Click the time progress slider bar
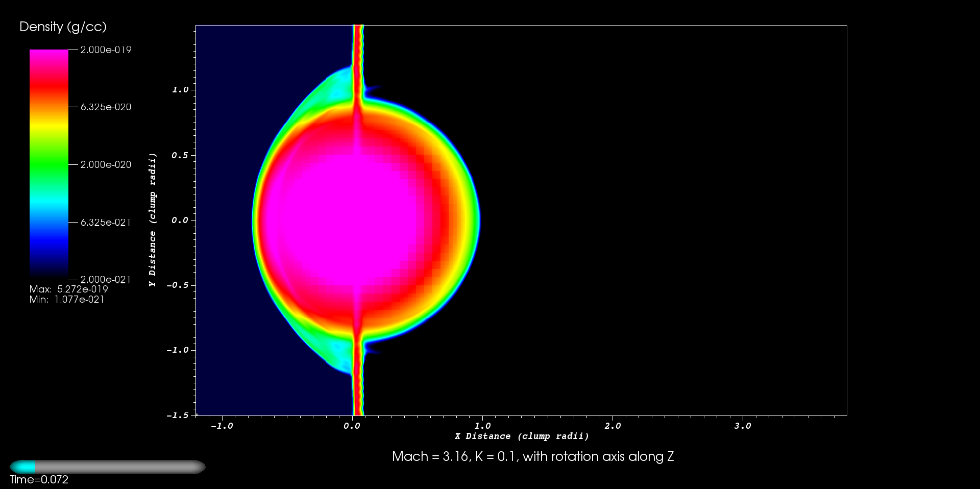Image resolution: width=980 pixels, height=489 pixels. pyautogui.click(x=108, y=467)
